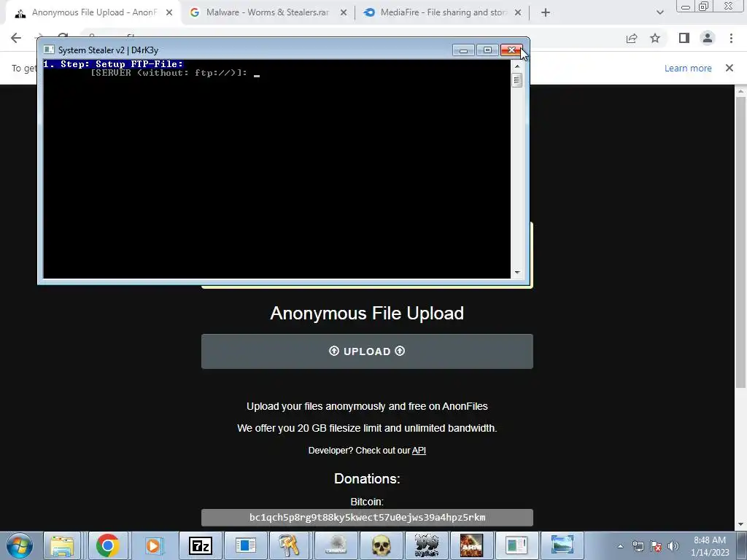Click the Chrome taskbar icon

(x=108, y=545)
